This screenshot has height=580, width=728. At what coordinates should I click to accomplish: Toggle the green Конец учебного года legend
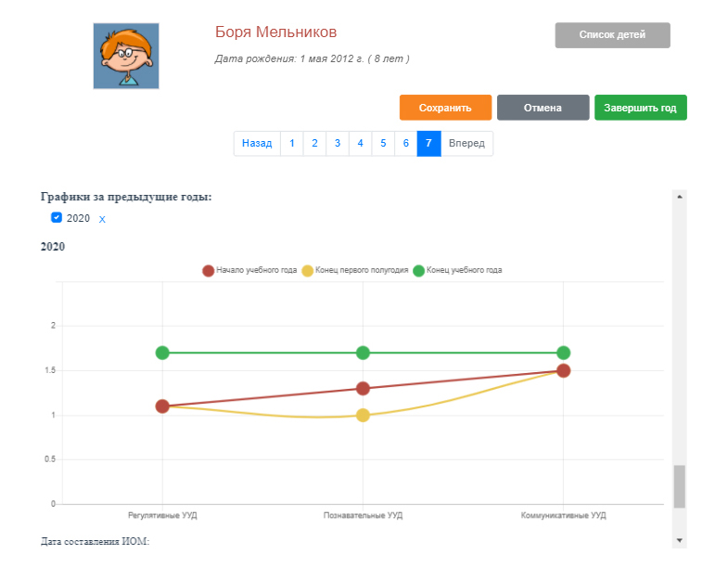pyautogui.click(x=457, y=271)
